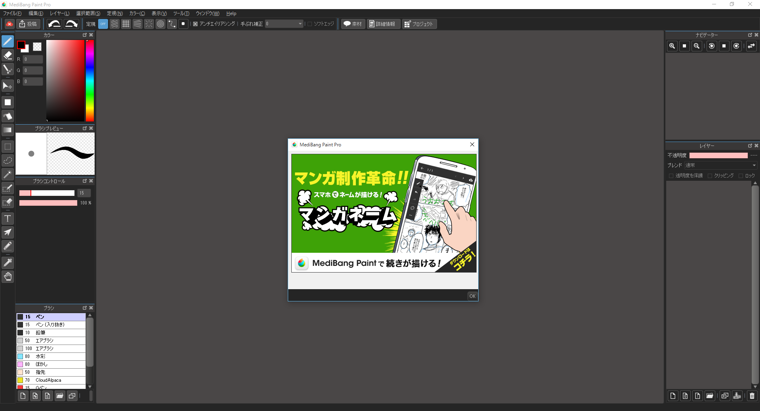Select the Brush tool in the left toolbar
Viewport: 760px width, 411px height.
click(8, 42)
